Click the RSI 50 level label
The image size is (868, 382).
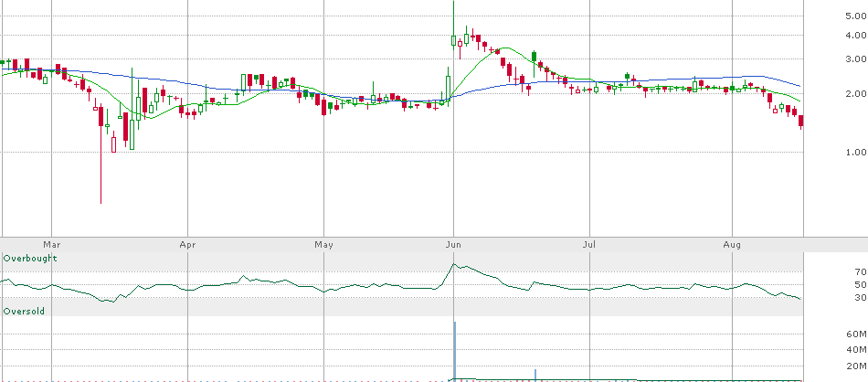(861, 284)
